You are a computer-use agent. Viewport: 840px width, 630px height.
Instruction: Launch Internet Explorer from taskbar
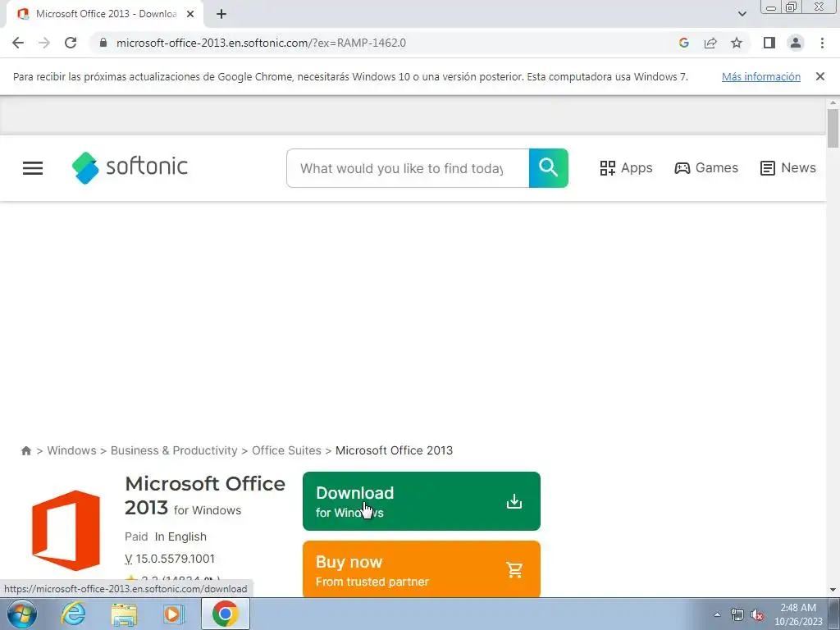73,614
